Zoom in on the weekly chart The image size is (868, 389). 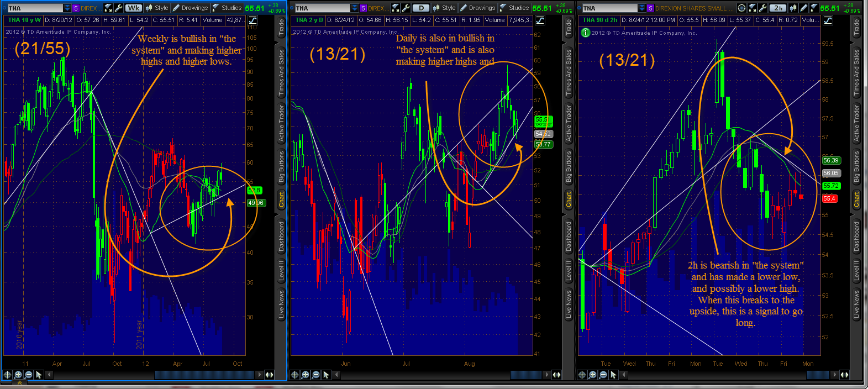[x=18, y=375]
